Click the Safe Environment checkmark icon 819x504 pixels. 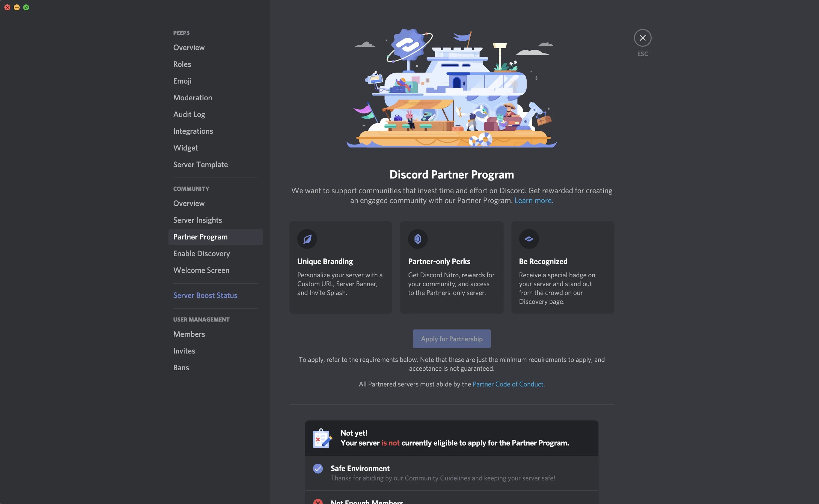[x=318, y=468]
